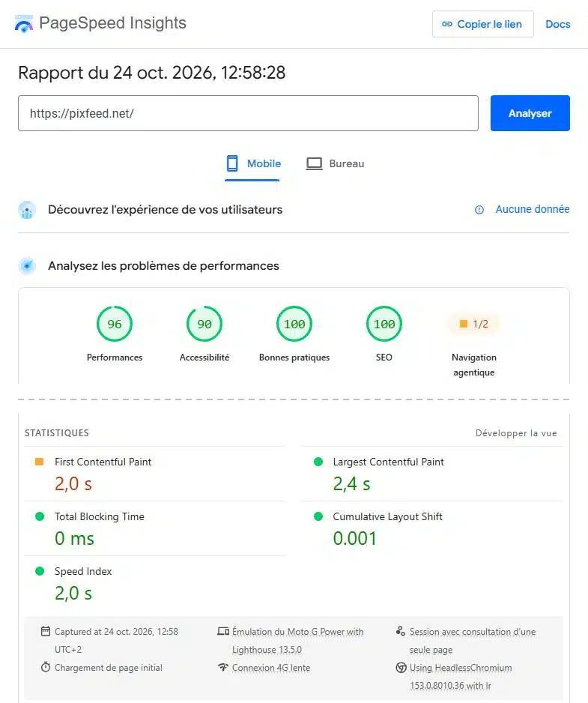This screenshot has width=588, height=703.
Task: Click the Total Blocking Time label
Action: coord(100,516)
